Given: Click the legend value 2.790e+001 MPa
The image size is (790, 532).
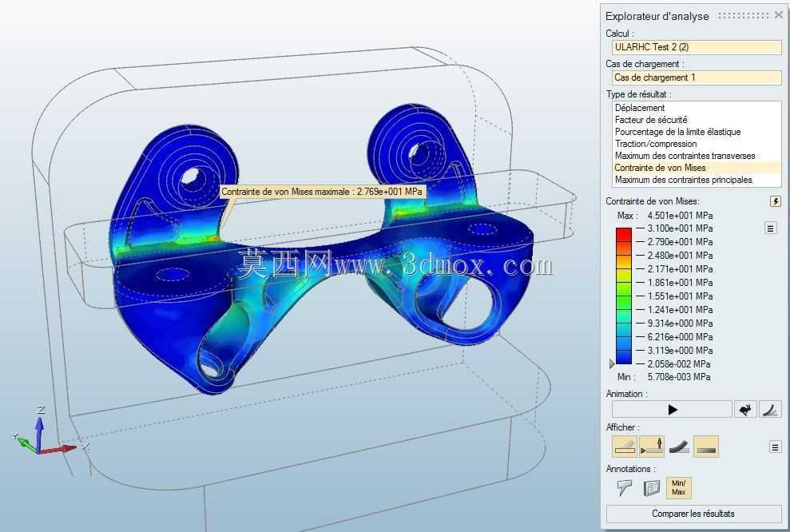Looking at the screenshot, I should pos(680,242).
